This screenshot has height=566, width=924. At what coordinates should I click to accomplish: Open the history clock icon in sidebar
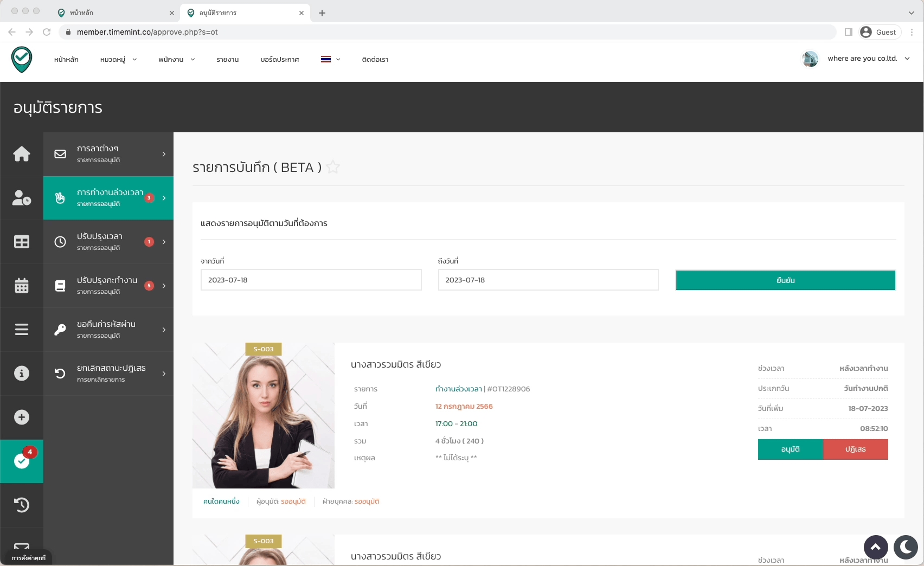(22, 505)
